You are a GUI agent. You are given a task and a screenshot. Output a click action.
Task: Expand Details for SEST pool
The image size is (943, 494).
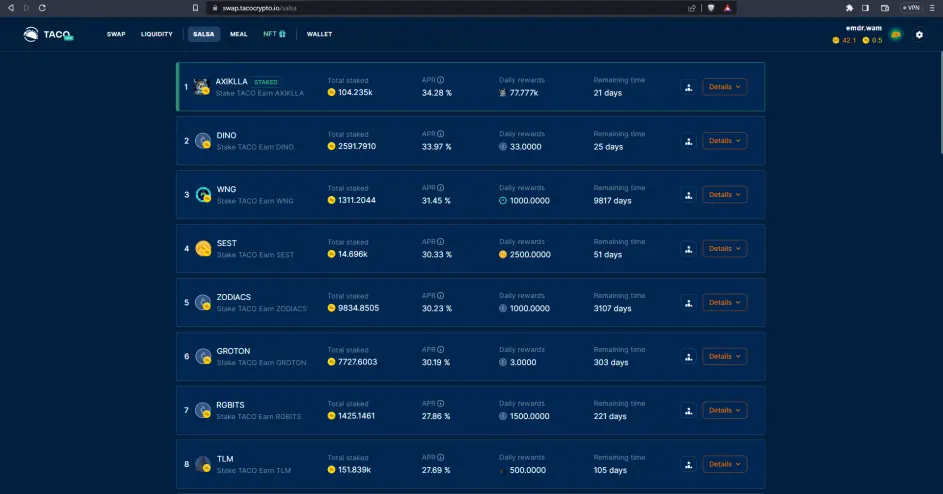tap(724, 249)
